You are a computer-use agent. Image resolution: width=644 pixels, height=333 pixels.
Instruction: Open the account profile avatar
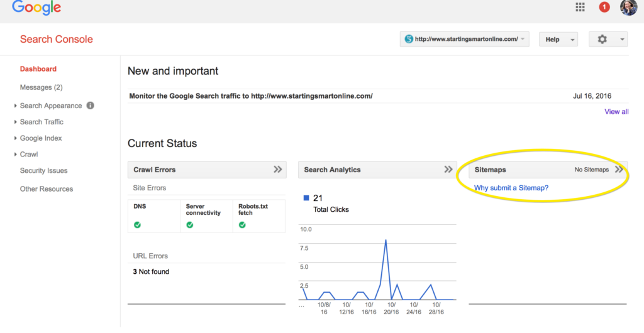tap(628, 7)
